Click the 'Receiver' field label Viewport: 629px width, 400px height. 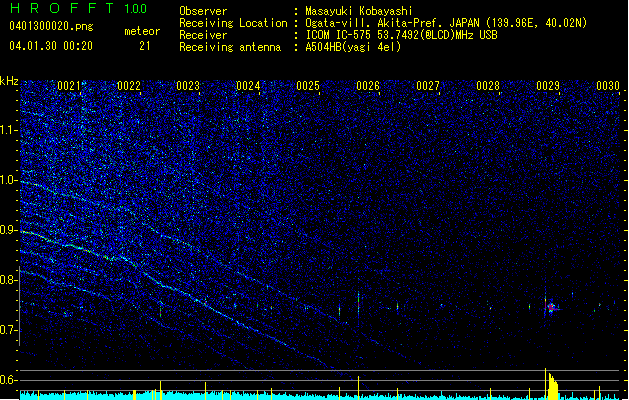click(203, 35)
